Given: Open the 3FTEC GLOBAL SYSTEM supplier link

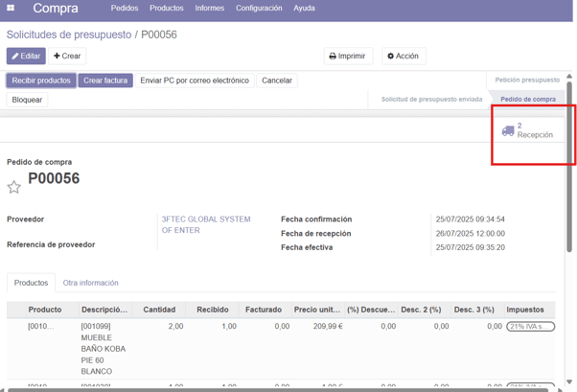Looking at the screenshot, I should coord(205,219).
